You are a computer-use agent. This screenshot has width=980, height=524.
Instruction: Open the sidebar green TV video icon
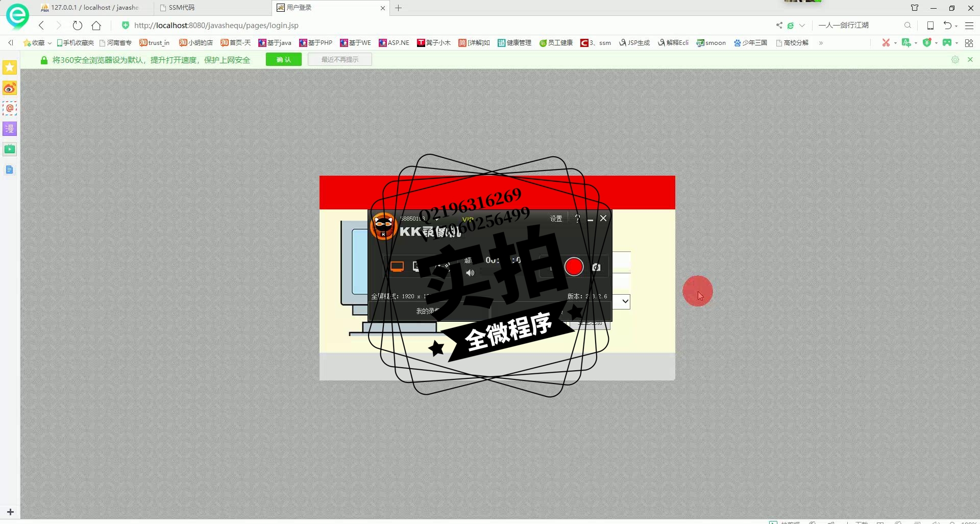pos(10,149)
